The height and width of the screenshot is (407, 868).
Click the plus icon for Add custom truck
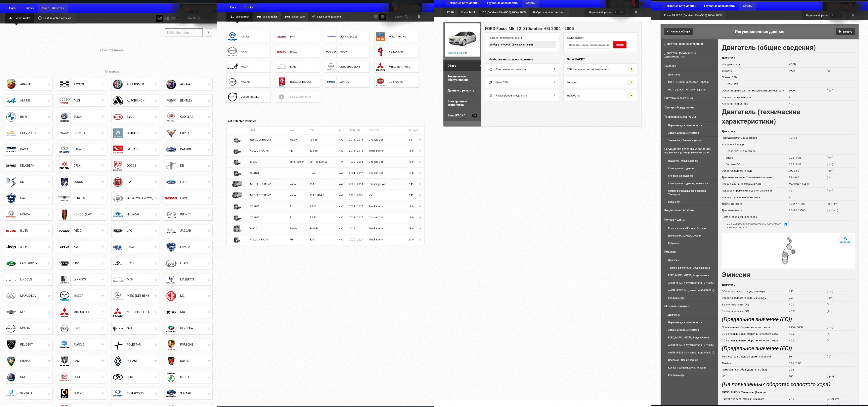[x=281, y=97]
